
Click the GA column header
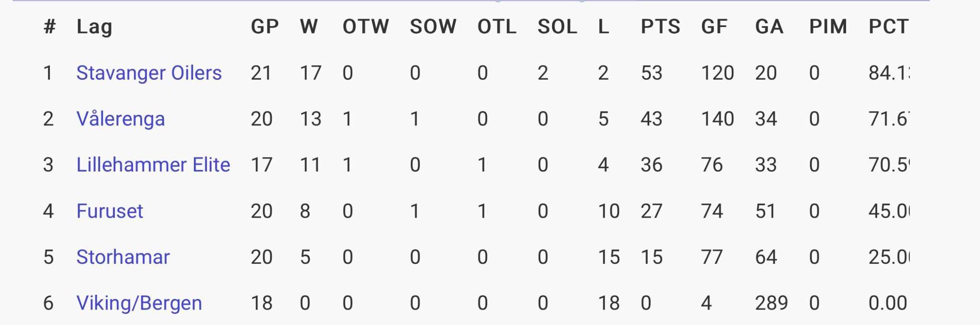769,27
